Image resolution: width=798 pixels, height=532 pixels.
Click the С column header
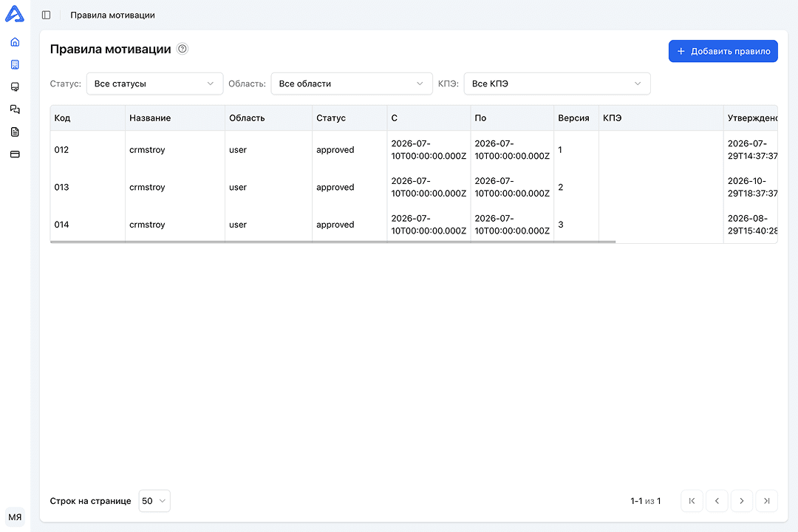click(429, 118)
